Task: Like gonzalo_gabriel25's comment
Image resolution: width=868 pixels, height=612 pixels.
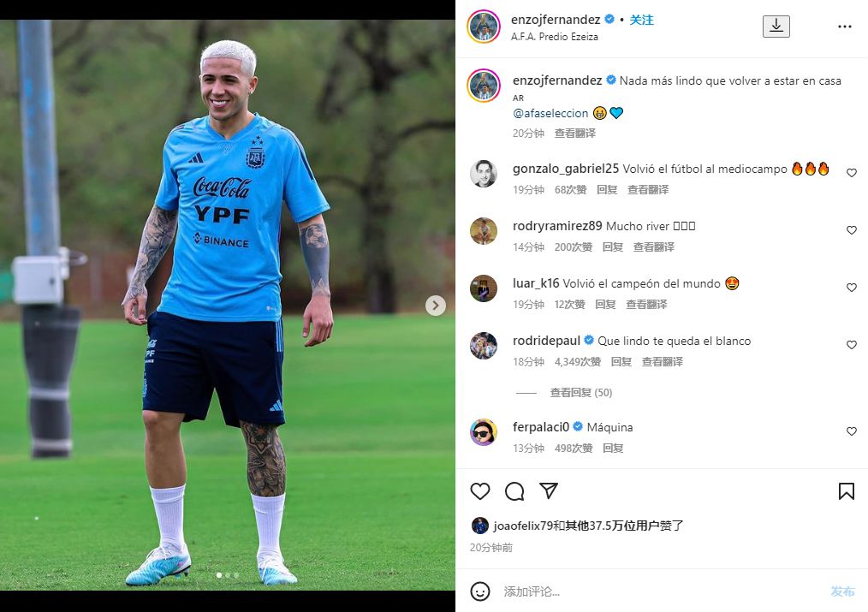Action: [x=852, y=173]
